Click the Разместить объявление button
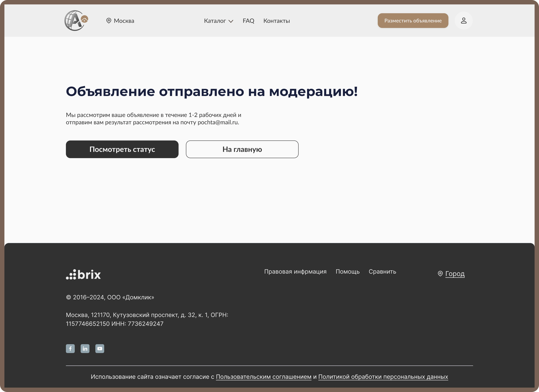Screen dimensions: 539x392 (x=413, y=21)
